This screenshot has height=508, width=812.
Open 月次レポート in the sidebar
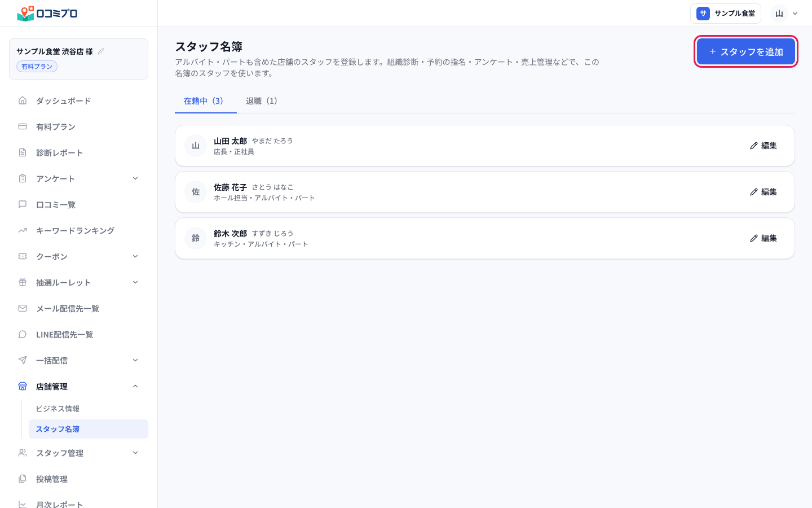coord(78,504)
